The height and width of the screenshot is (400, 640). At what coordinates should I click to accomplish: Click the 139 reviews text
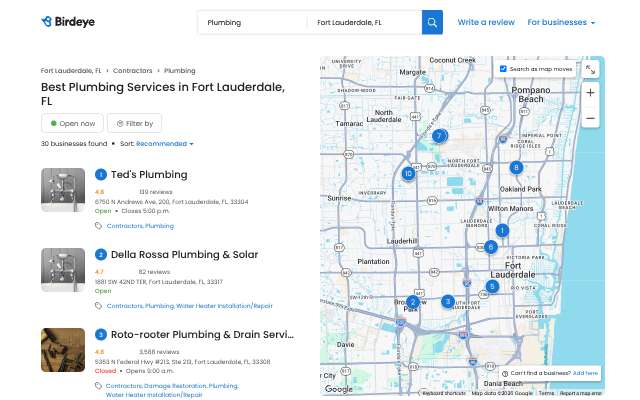click(156, 192)
